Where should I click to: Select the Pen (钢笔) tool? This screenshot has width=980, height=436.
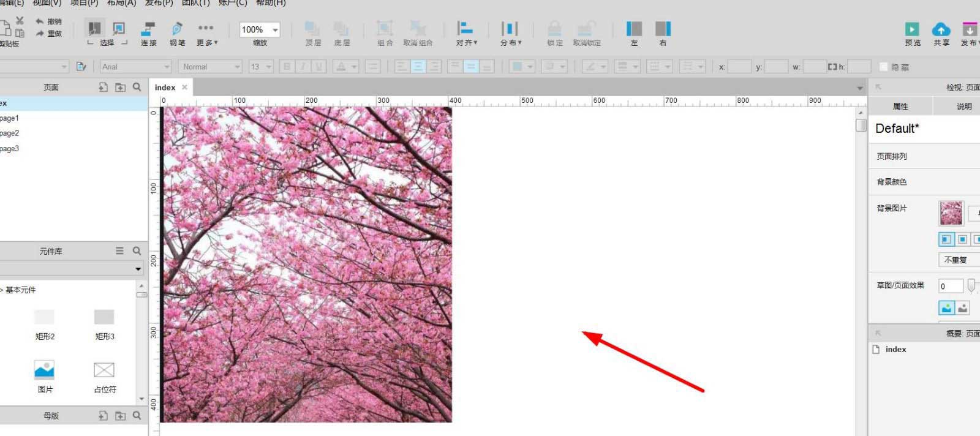[x=177, y=29]
